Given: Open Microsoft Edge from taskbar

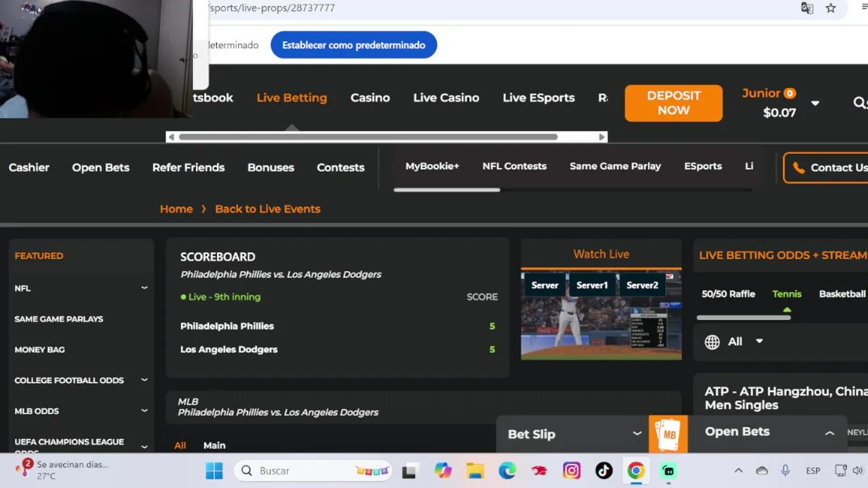Looking at the screenshot, I should click(x=507, y=470).
